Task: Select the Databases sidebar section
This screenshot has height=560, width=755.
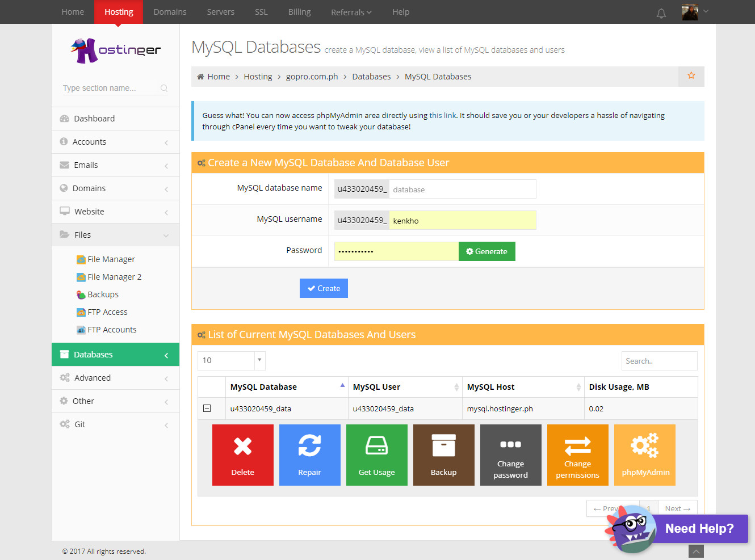Action: click(x=115, y=355)
